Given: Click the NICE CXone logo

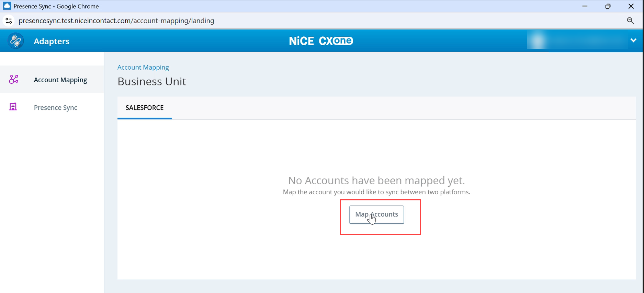Looking at the screenshot, I should click(x=321, y=41).
